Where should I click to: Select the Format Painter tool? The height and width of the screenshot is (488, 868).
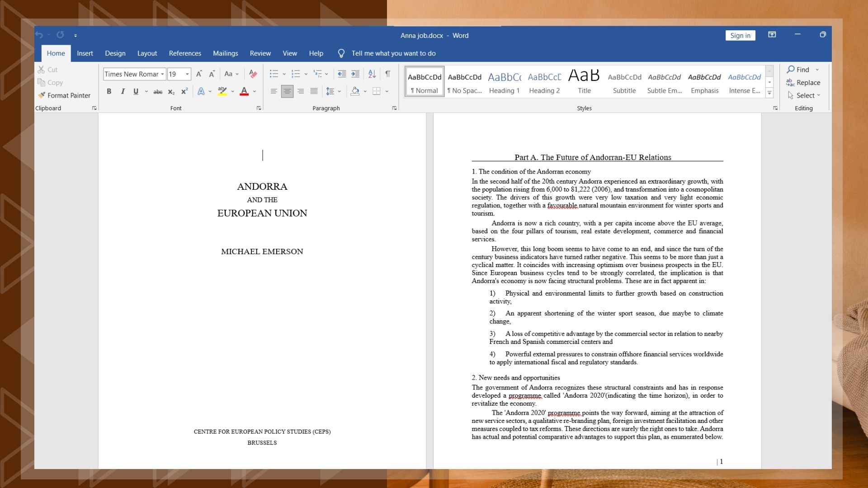pyautogui.click(x=64, y=95)
